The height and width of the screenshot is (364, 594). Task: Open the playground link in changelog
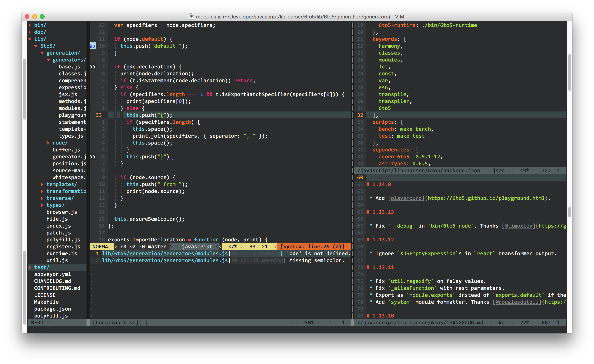pyautogui.click(x=406, y=198)
